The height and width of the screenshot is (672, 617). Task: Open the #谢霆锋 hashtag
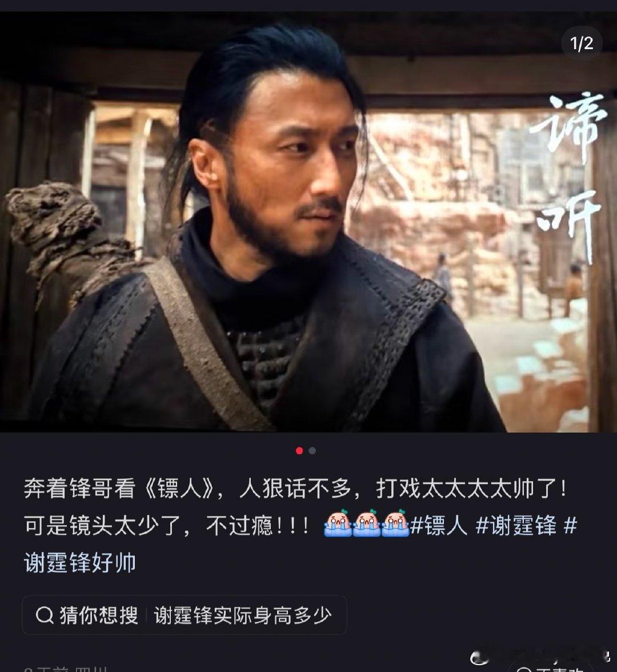(x=516, y=526)
